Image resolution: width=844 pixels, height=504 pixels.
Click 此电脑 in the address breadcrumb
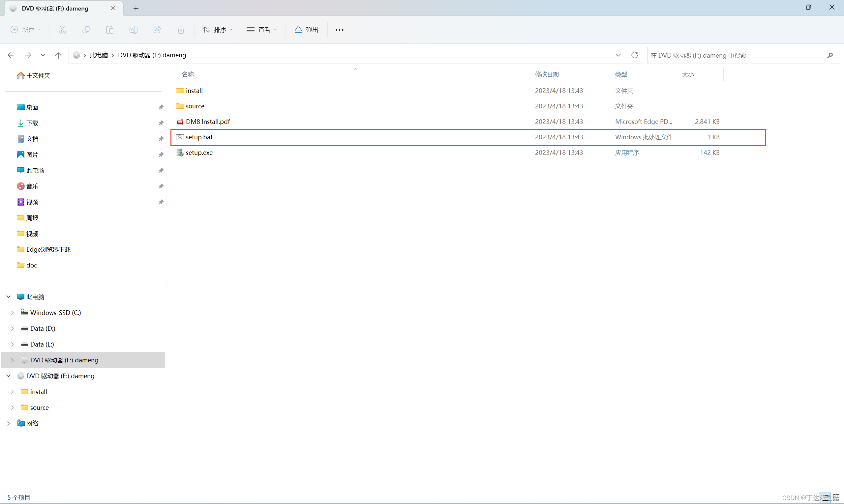(99, 55)
